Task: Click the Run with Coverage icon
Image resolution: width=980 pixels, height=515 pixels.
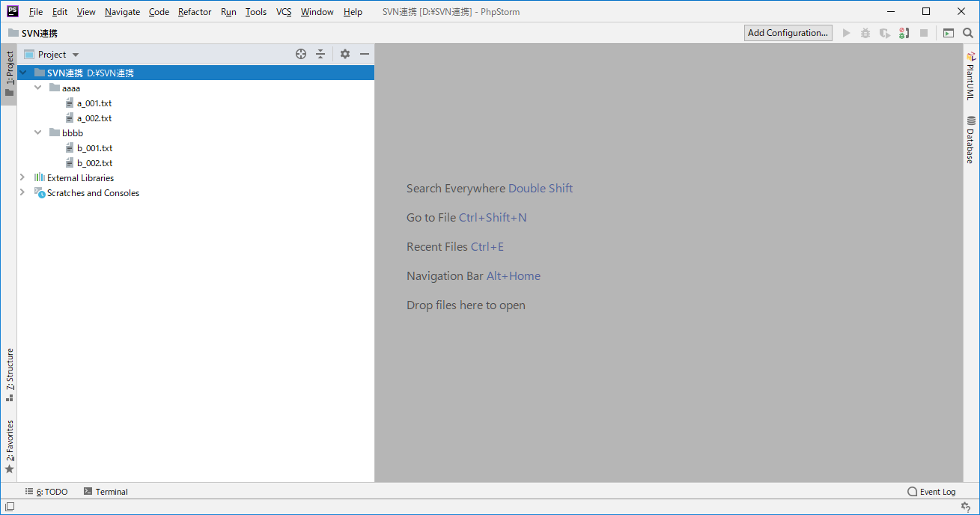Action: [x=885, y=33]
